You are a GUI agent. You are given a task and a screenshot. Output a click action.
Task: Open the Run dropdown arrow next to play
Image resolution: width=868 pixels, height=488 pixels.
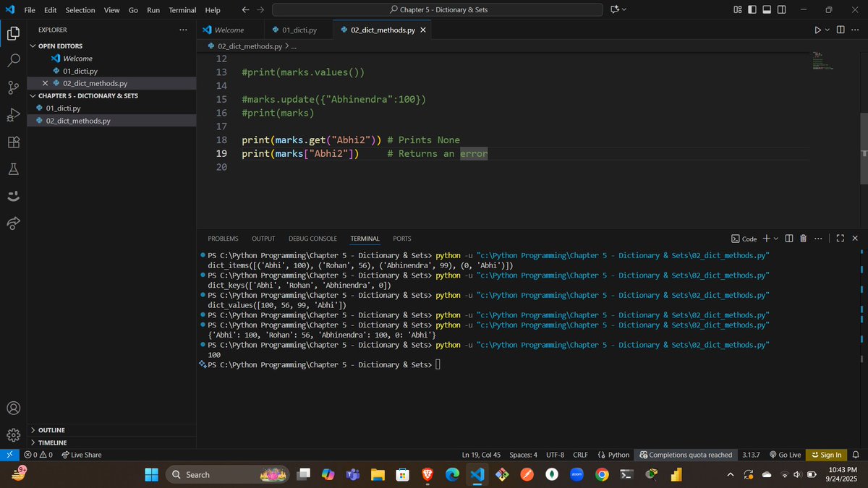[827, 30]
